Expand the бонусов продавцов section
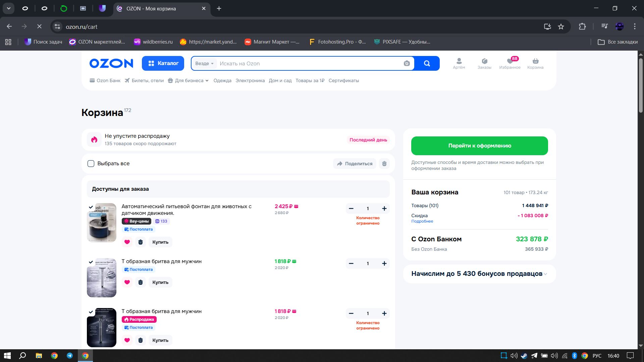 pyautogui.click(x=545, y=274)
